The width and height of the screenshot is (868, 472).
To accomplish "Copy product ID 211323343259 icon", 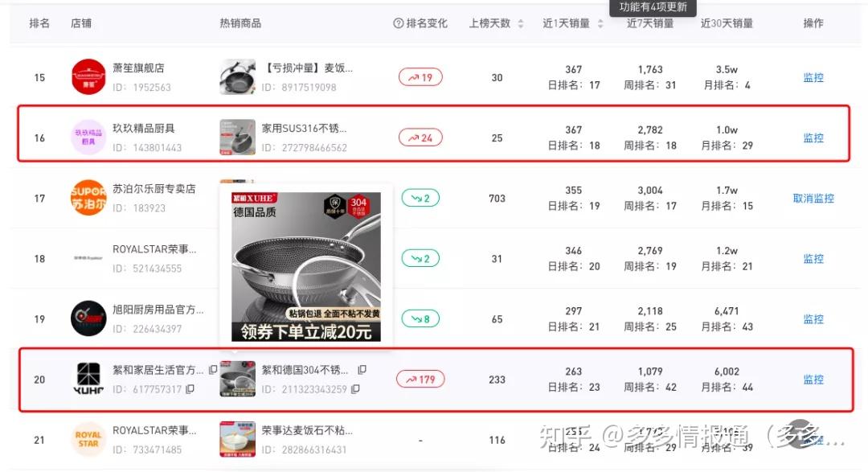I will click(355, 389).
